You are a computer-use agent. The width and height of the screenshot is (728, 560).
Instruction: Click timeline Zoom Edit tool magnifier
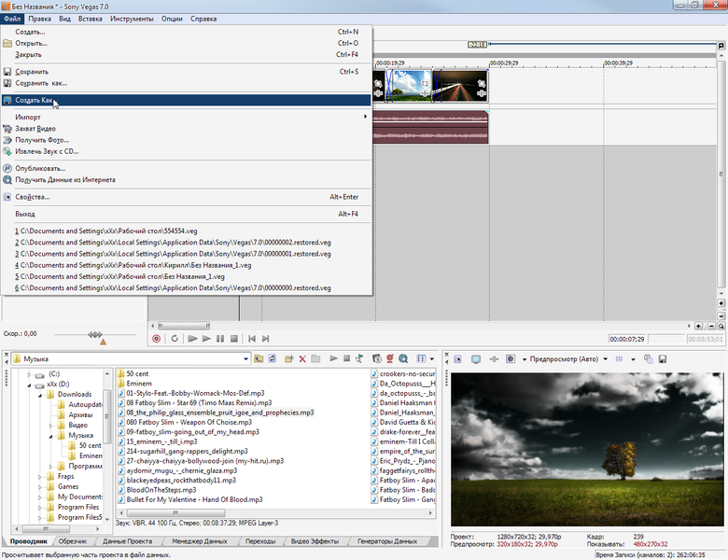coord(721,327)
